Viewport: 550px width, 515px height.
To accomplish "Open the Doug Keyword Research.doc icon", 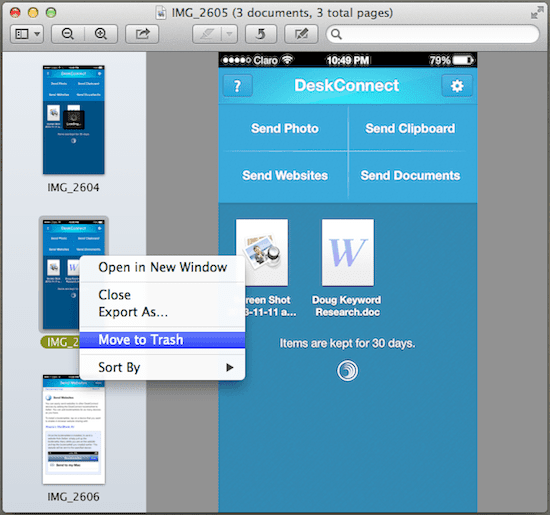I will (x=348, y=253).
